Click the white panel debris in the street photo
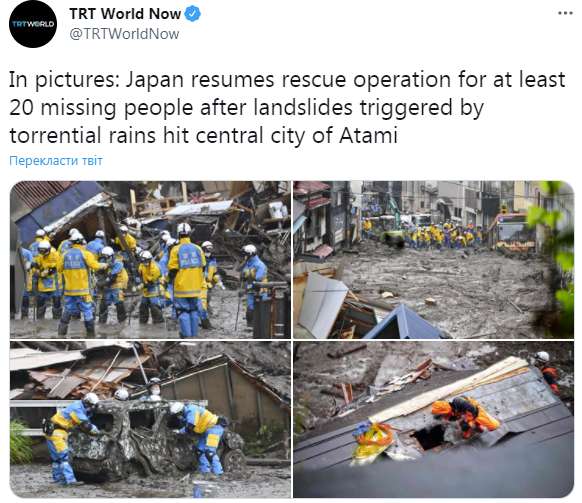The image size is (582, 503). (322, 303)
